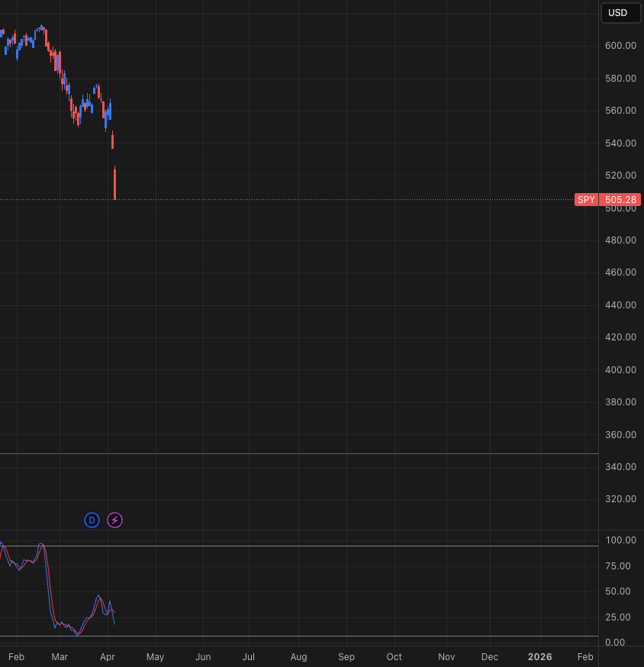This screenshot has height=667, width=644.
Task: Select the horizontal line near 348
Action: click(x=299, y=454)
